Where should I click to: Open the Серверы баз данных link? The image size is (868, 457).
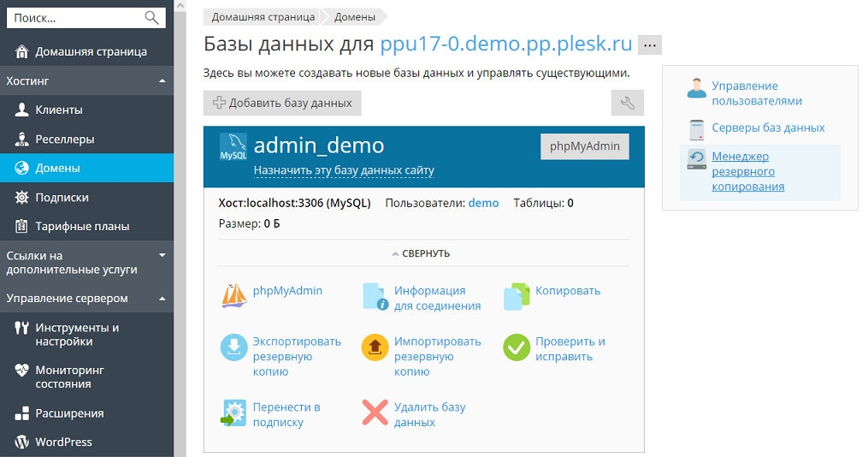coord(768,128)
